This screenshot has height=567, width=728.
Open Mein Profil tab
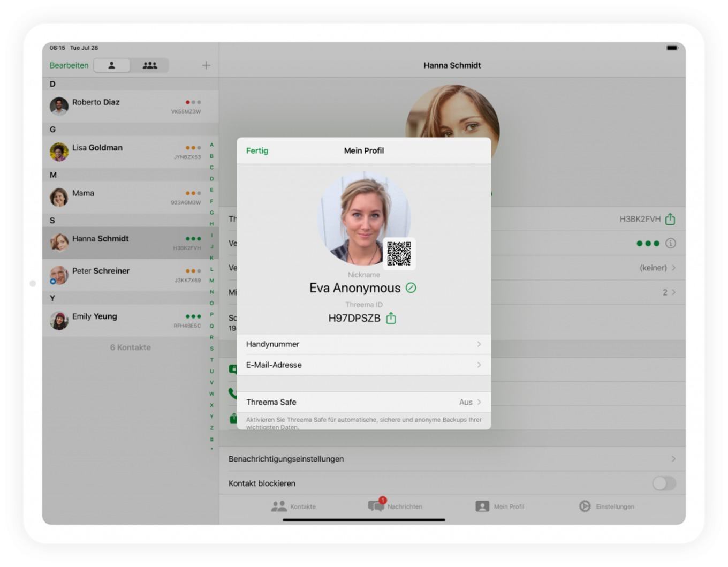coord(500,506)
